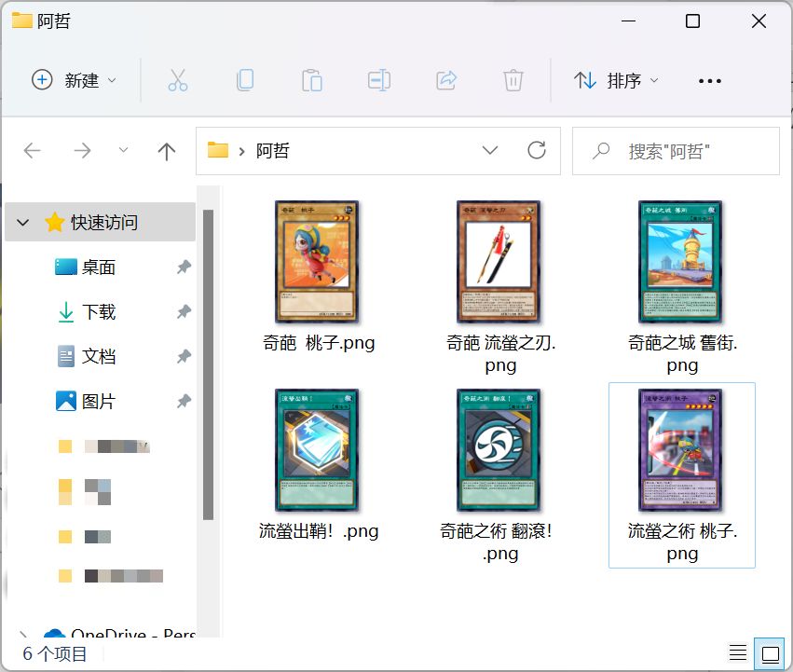This screenshot has width=793, height=672.
Task: Go up one folder level
Action: click(x=167, y=151)
